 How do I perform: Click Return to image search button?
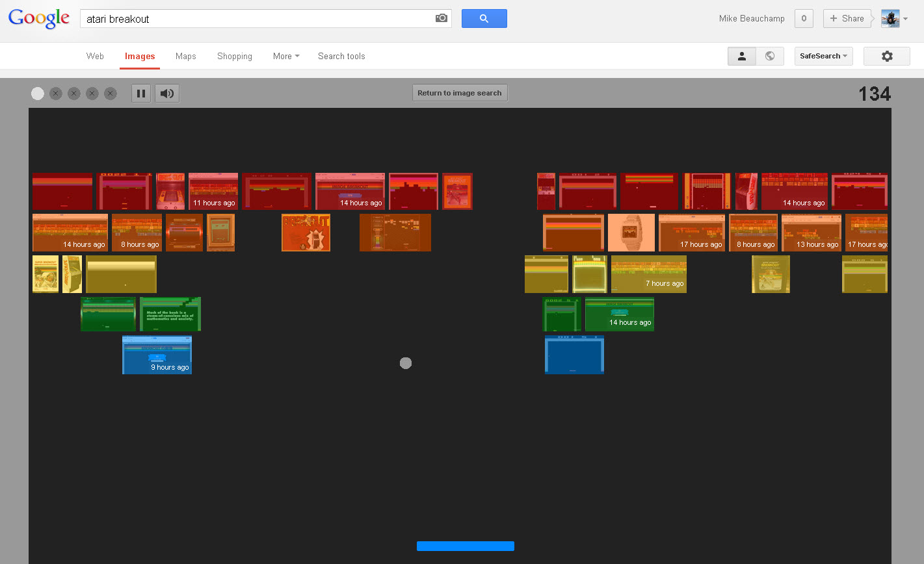point(460,93)
